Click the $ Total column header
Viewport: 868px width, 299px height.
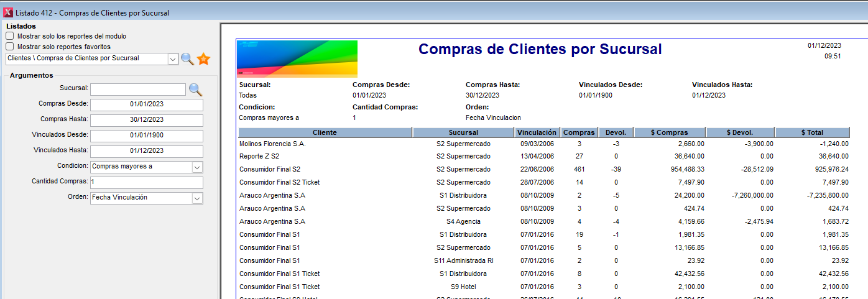(811, 132)
